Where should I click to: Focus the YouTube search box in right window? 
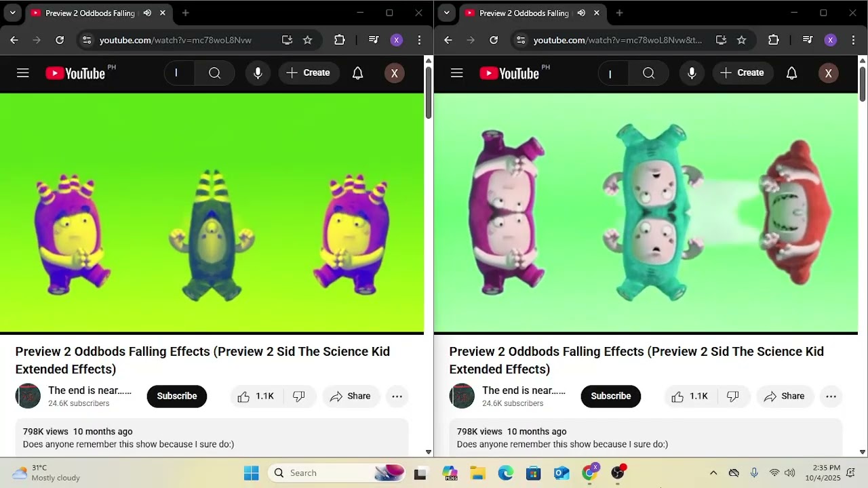click(614, 73)
